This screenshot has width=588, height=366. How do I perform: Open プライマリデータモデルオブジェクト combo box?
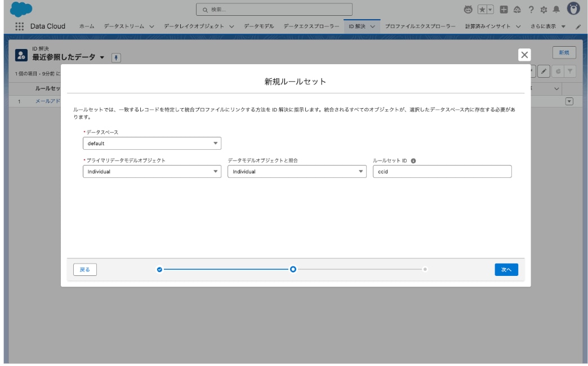coord(152,172)
